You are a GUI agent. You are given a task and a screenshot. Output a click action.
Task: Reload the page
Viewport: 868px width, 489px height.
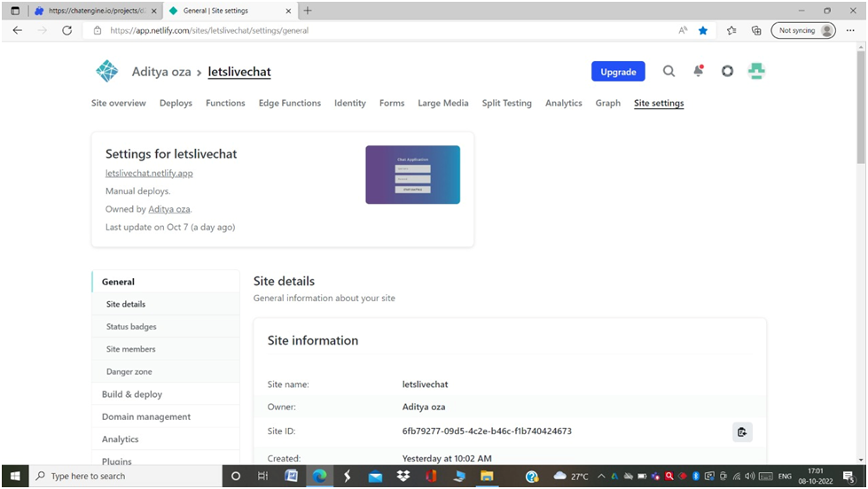point(67,30)
